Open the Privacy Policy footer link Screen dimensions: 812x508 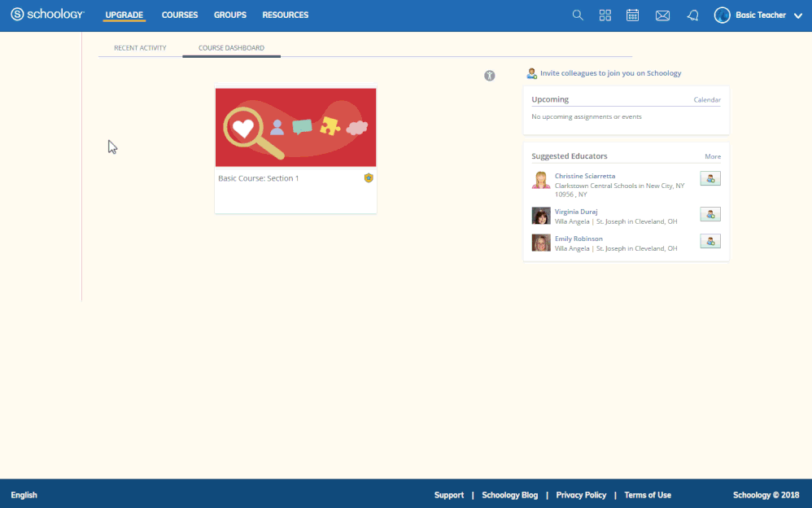click(x=581, y=495)
